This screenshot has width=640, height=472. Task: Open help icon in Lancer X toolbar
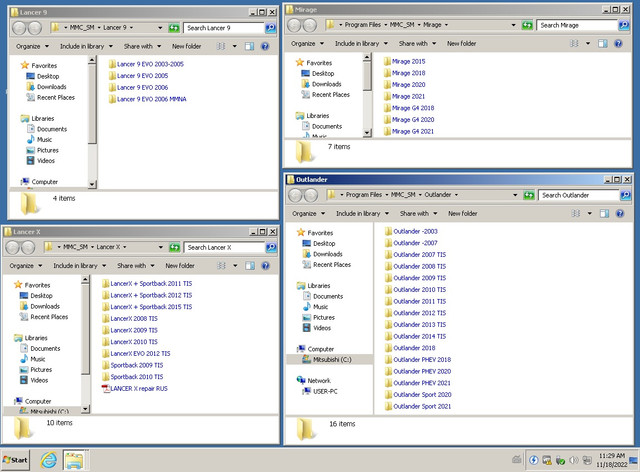(x=265, y=266)
